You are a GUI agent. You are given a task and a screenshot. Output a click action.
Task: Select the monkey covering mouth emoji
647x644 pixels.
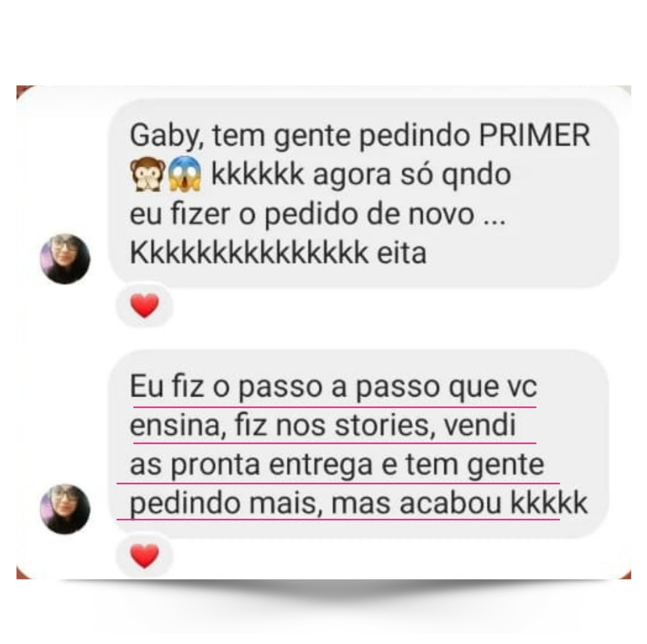tap(147, 174)
